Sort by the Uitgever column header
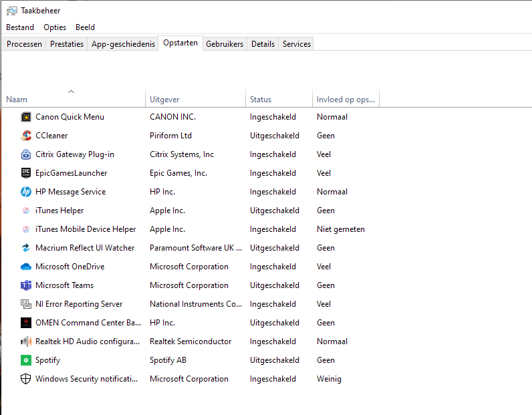 pyautogui.click(x=195, y=98)
